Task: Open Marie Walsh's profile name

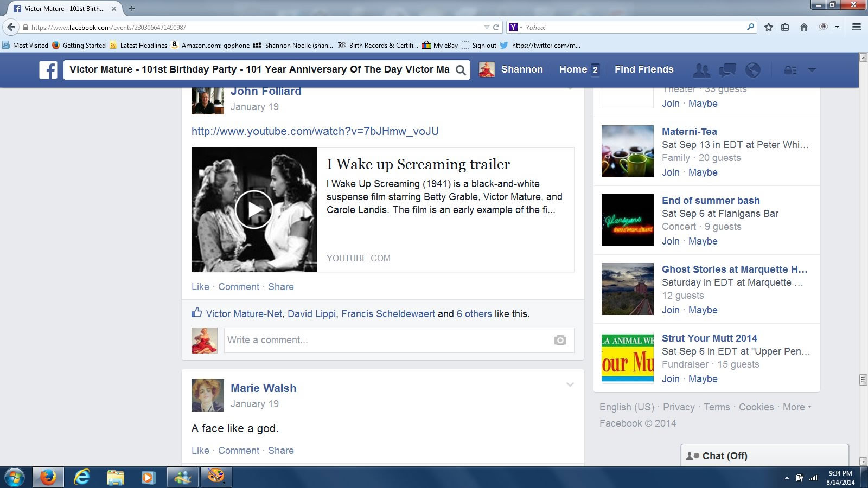Action: pyautogui.click(x=264, y=388)
